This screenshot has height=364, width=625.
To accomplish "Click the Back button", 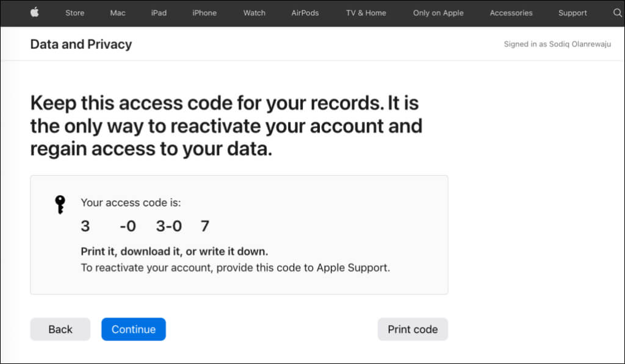I will tap(60, 329).
